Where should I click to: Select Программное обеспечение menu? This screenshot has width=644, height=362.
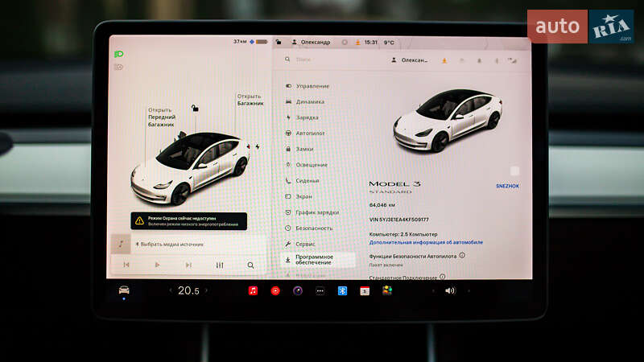click(x=318, y=259)
